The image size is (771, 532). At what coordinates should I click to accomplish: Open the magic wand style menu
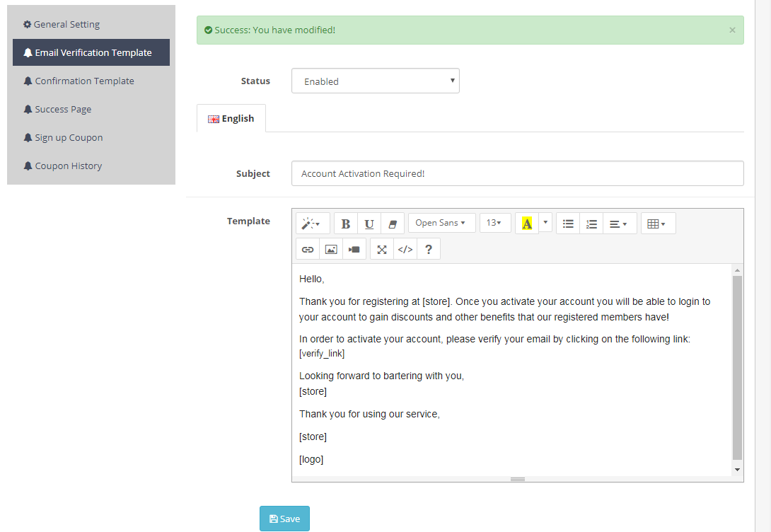[x=312, y=224]
